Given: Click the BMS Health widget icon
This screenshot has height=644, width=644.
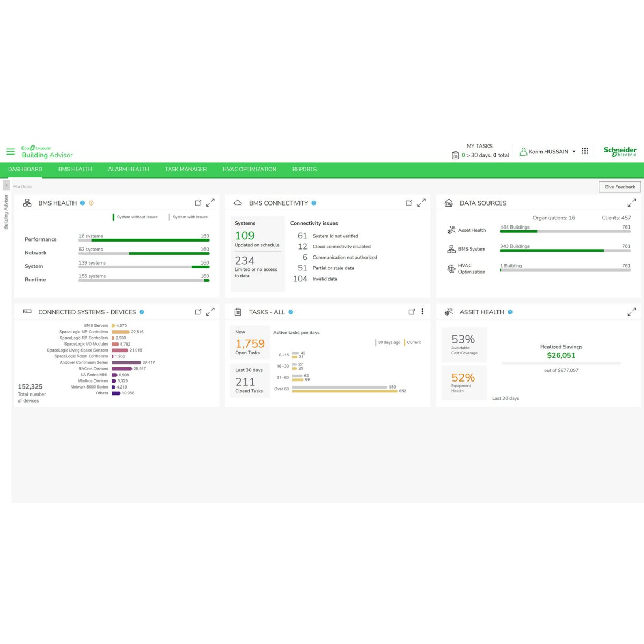Looking at the screenshot, I should pyautogui.click(x=27, y=203).
